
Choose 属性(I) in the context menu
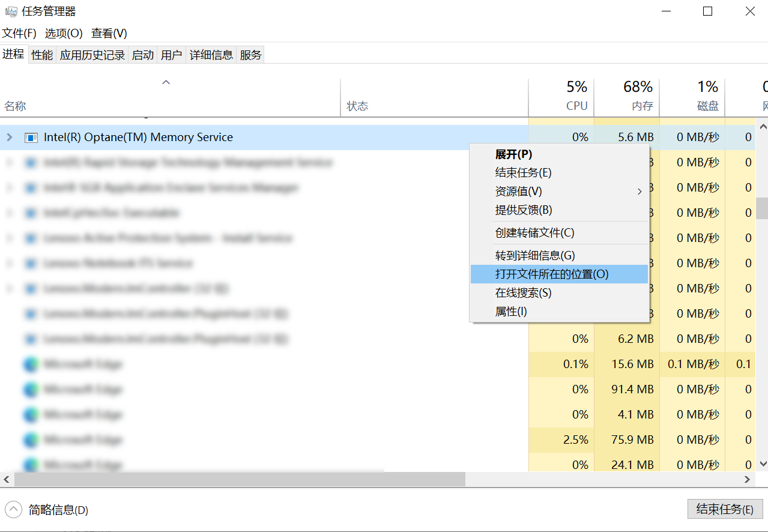tap(559, 312)
